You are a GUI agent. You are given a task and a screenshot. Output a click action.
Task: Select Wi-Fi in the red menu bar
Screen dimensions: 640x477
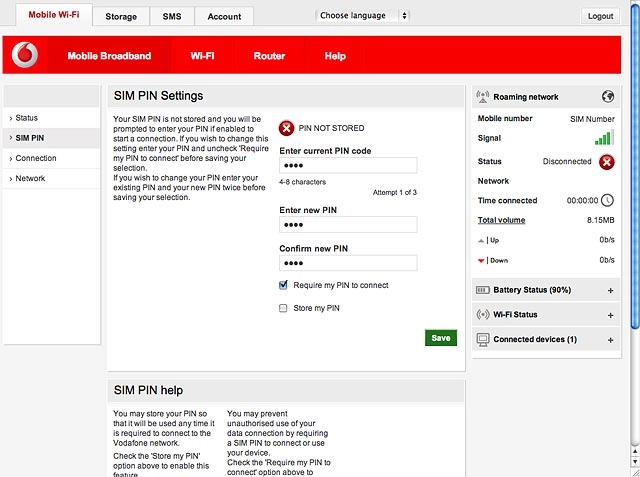[202, 56]
